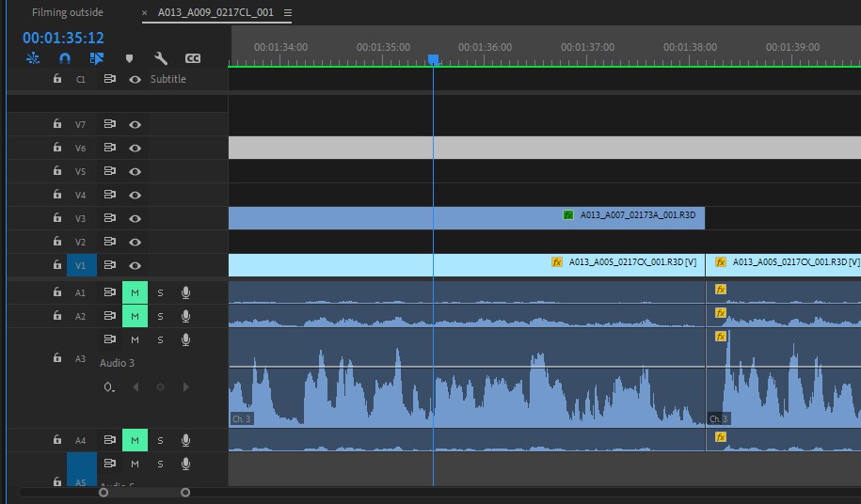Toggle lock on V2 track
The height and width of the screenshot is (504, 861).
tap(57, 242)
